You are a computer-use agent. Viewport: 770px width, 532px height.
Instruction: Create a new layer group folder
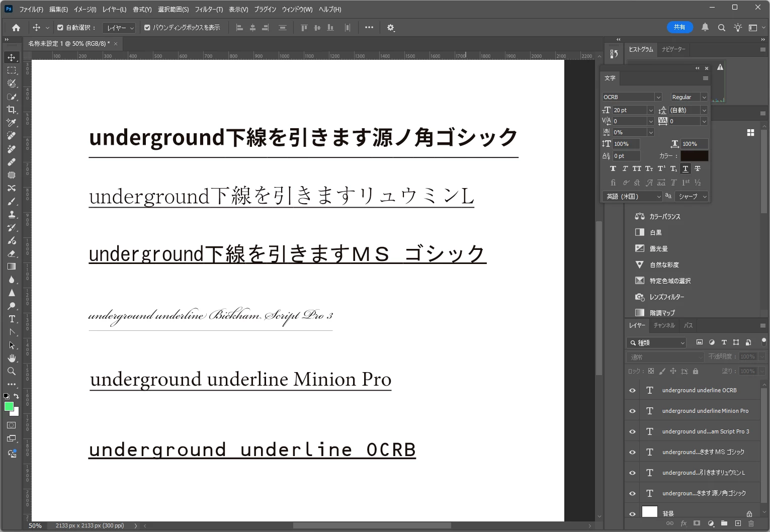click(x=724, y=523)
